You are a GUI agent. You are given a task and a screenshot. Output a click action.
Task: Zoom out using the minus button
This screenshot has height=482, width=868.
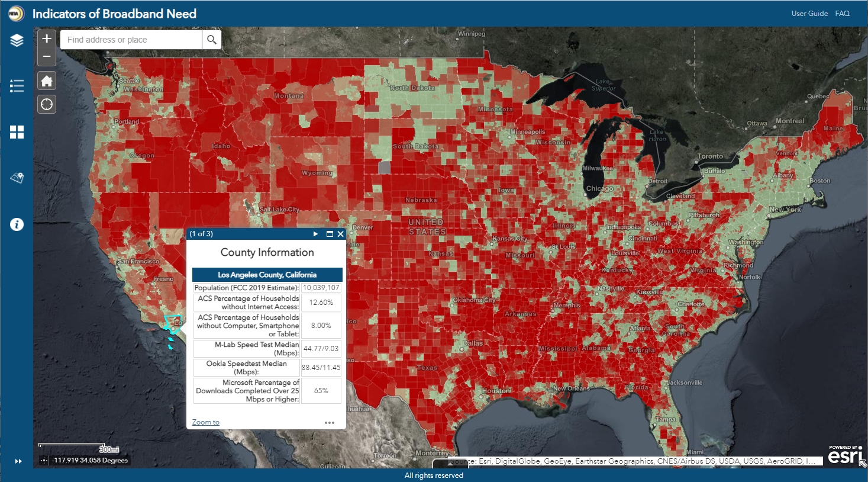(47, 57)
